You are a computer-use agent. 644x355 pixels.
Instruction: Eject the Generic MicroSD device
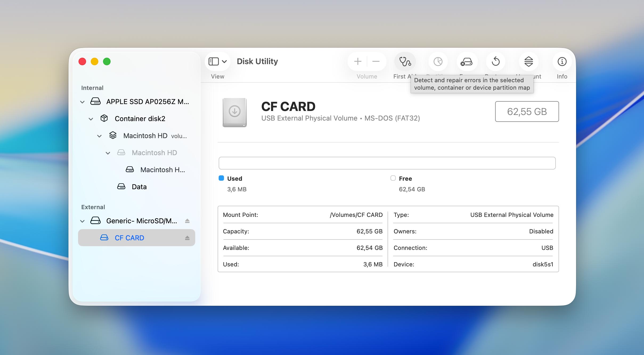tap(187, 221)
